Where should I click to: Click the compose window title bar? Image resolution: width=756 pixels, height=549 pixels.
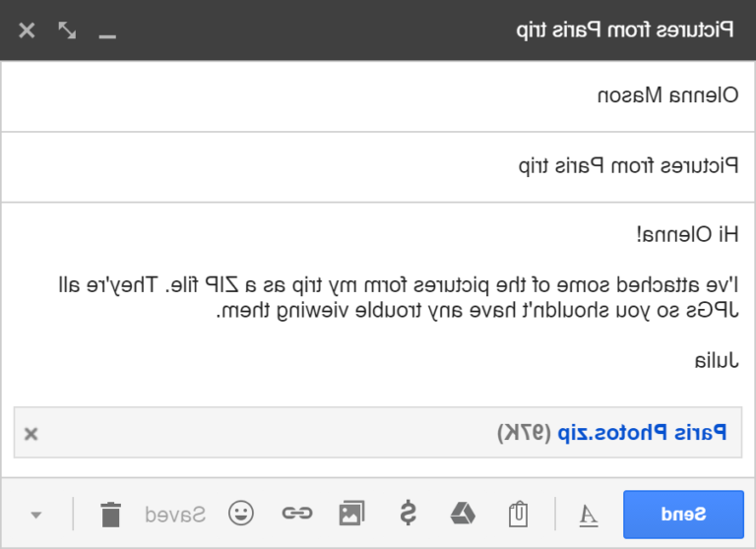point(394,30)
